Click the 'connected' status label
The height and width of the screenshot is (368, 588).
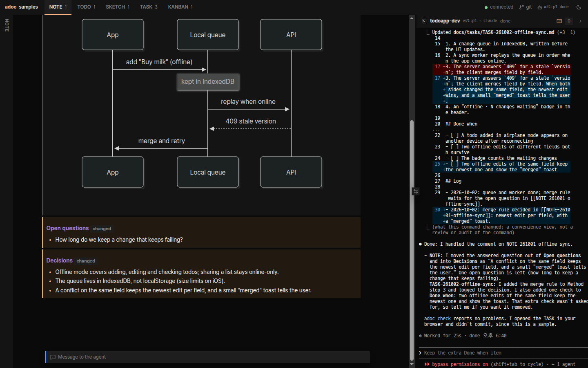[501, 7]
